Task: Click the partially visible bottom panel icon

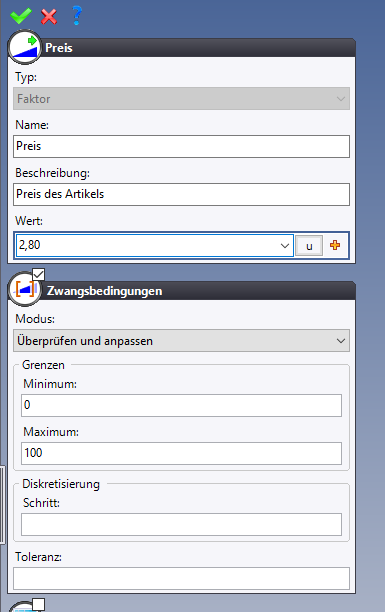Action: tap(23, 607)
